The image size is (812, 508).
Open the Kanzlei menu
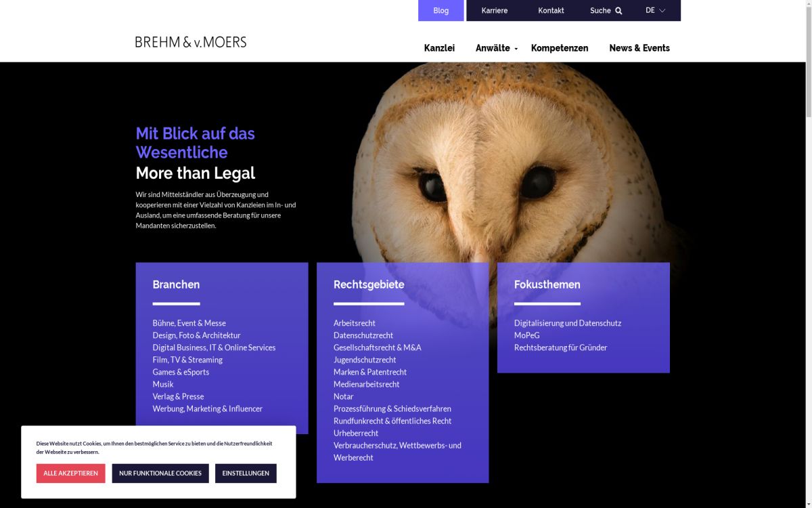(x=439, y=48)
